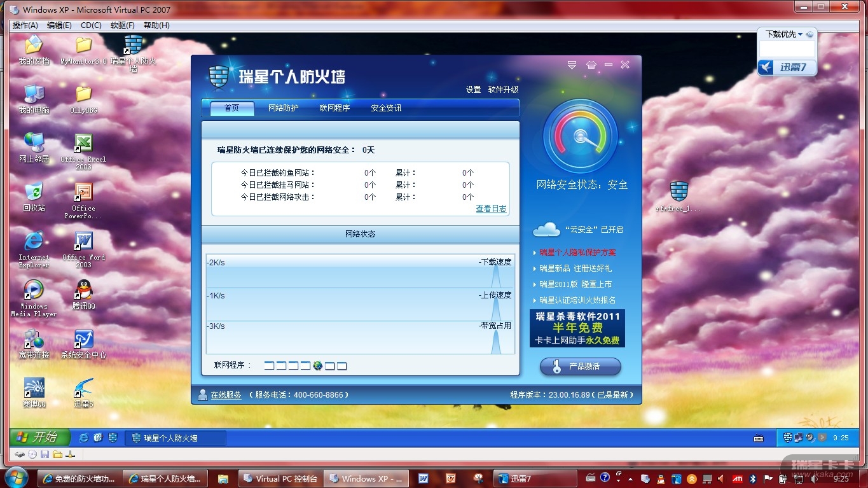Open 瑞星个人隐私保护方案 link
The image size is (868, 488).
[x=577, y=253]
